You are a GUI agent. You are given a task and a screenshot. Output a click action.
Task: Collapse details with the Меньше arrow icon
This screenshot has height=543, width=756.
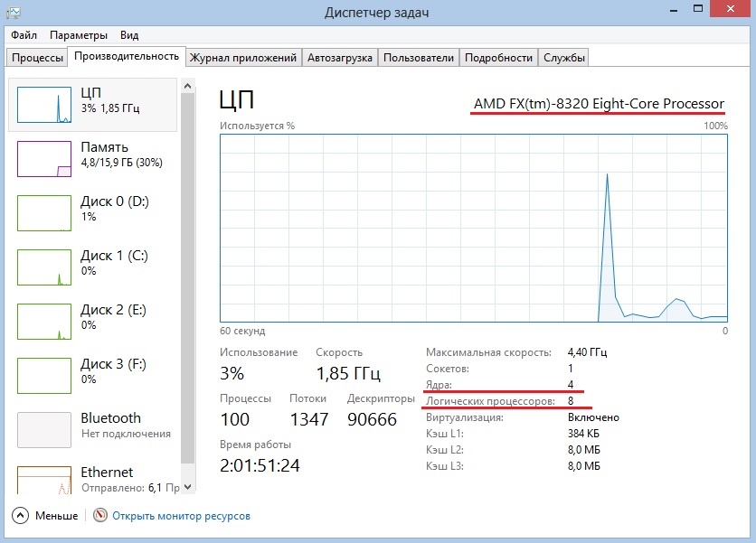(x=20, y=516)
